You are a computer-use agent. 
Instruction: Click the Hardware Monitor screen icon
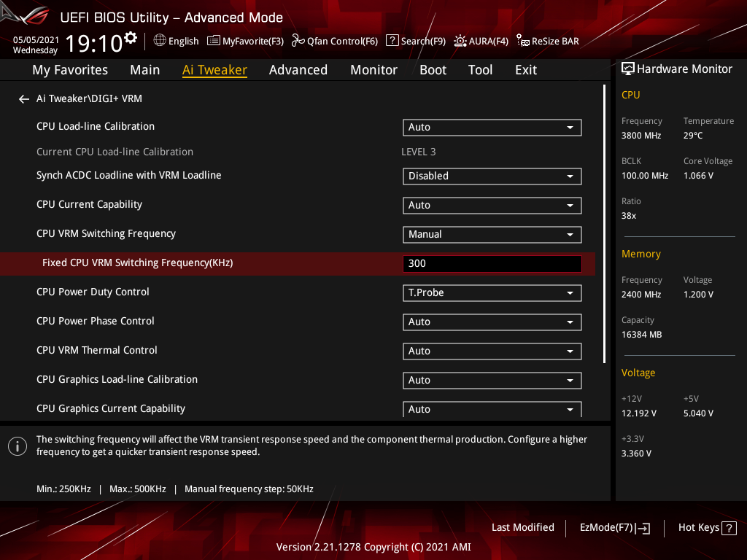[628, 69]
